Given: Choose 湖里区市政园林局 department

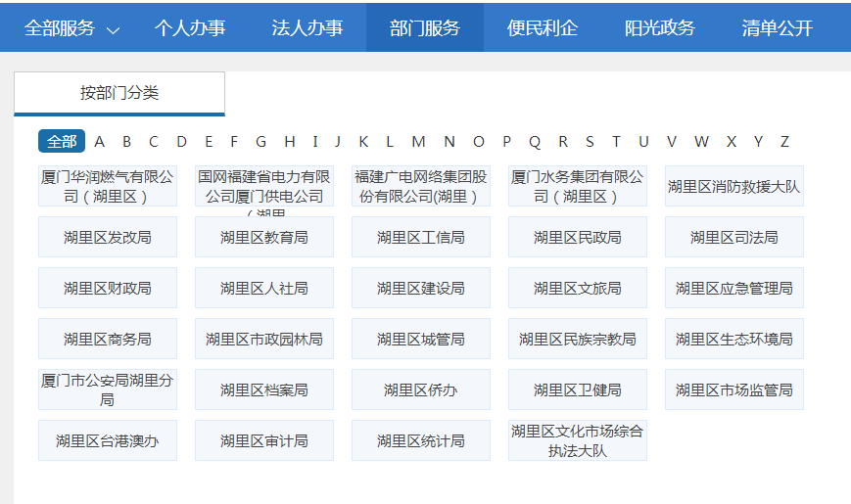Looking at the screenshot, I should pos(263,339).
